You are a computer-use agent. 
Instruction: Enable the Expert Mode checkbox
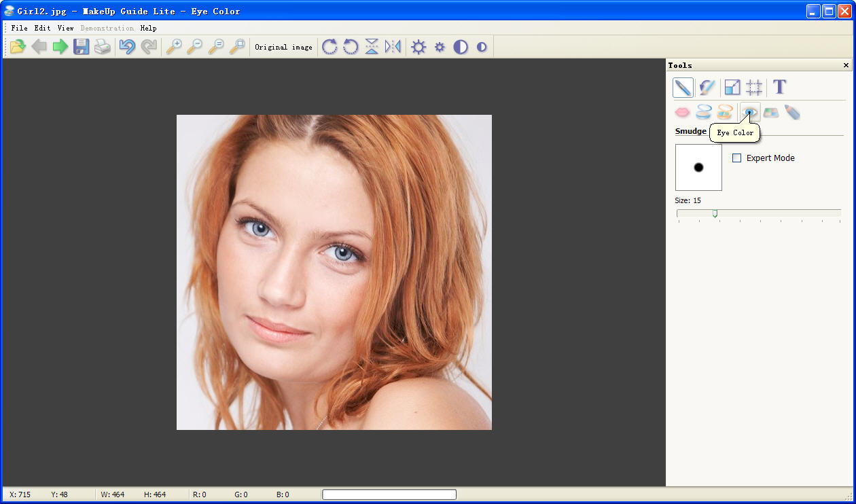point(736,158)
